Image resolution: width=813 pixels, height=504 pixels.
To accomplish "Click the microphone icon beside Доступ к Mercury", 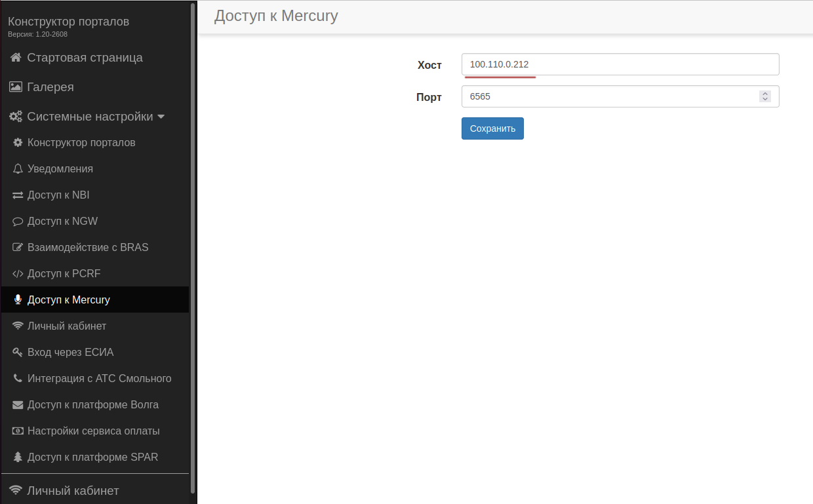I will (x=18, y=300).
